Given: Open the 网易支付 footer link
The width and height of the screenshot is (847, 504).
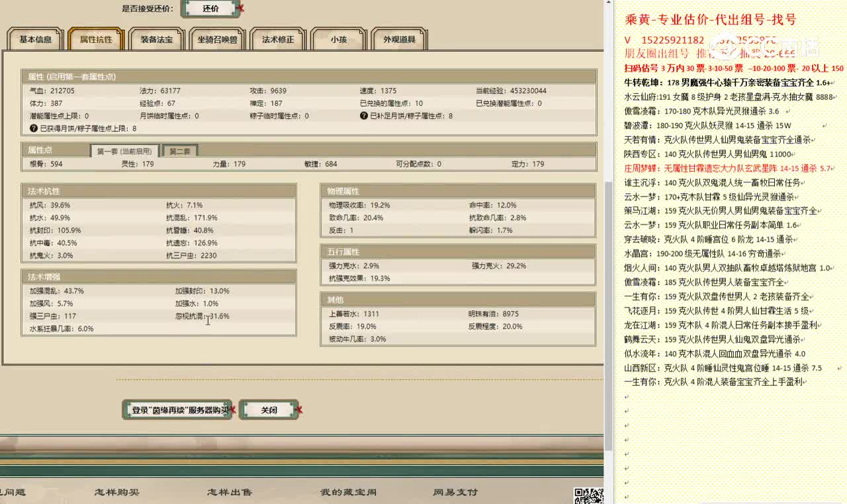Looking at the screenshot, I should coord(455,492).
